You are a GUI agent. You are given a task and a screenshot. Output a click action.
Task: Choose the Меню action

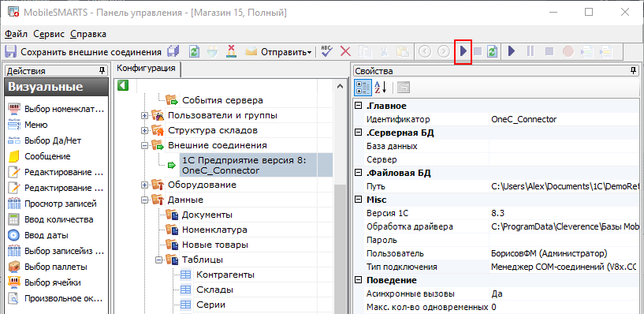tap(35, 125)
